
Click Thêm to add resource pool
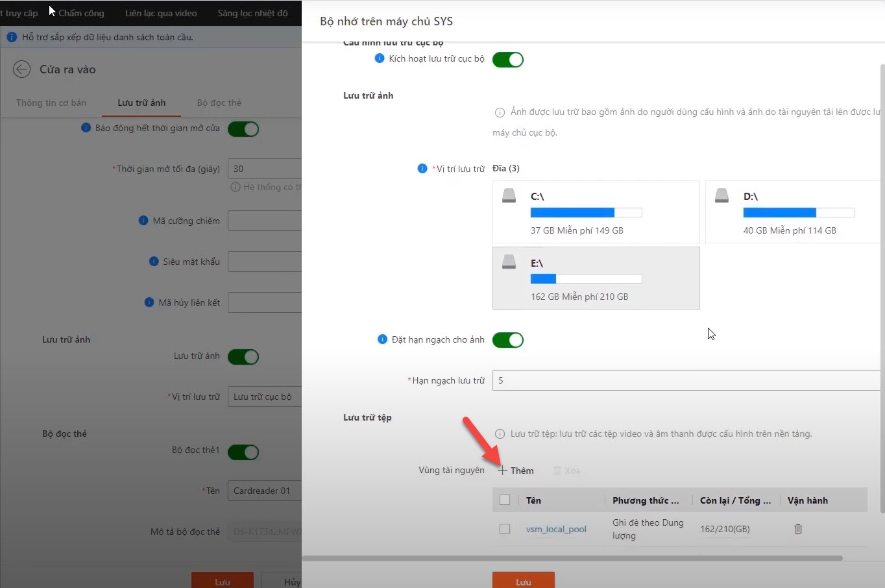(x=516, y=471)
